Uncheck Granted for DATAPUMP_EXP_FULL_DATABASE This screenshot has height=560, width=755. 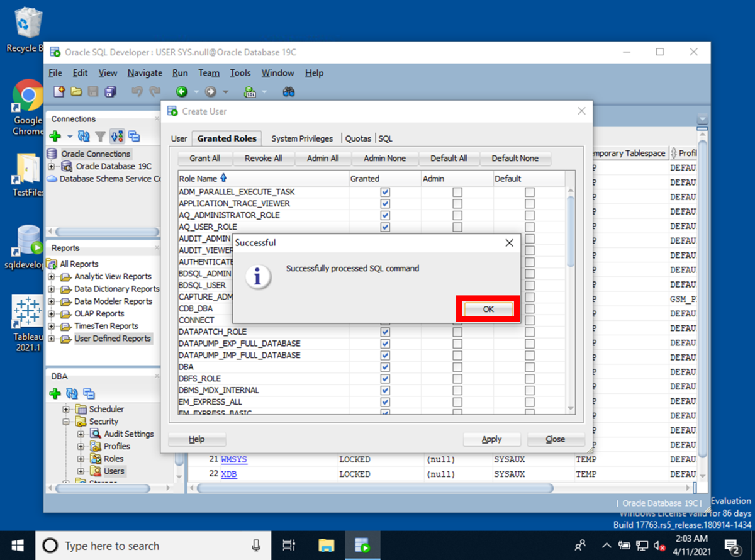[x=385, y=344]
